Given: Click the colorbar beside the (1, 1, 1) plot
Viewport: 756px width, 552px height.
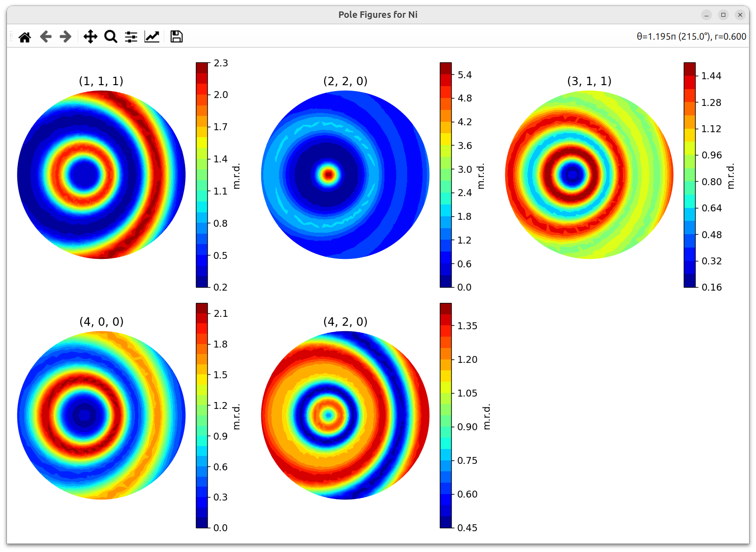Looking at the screenshot, I should [202, 175].
